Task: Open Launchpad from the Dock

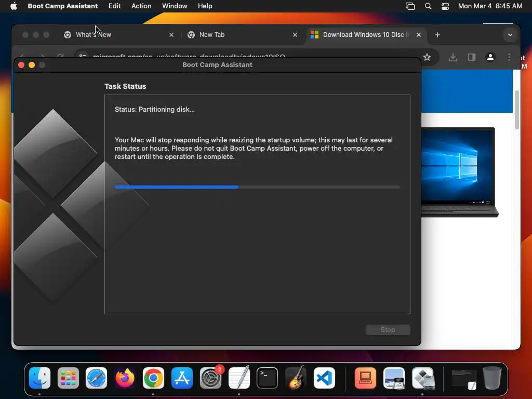Action: tap(68, 378)
